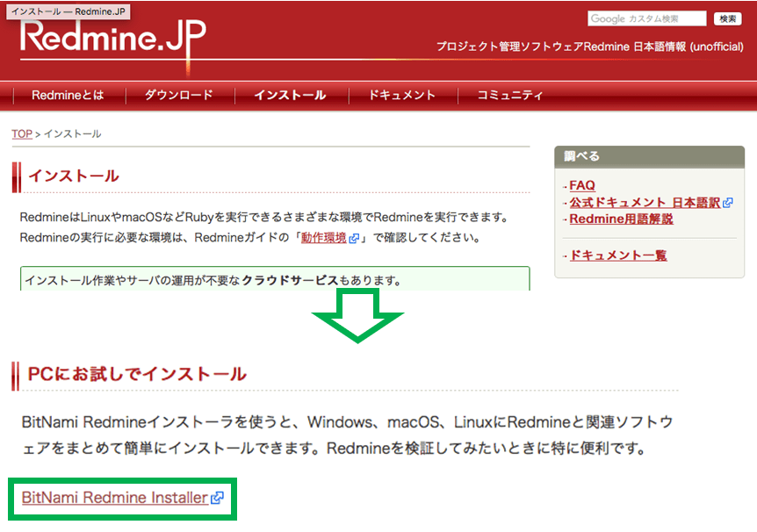Open 公式ドキュメント 日本語訳 link
The height and width of the screenshot is (532, 757).
[x=645, y=202]
